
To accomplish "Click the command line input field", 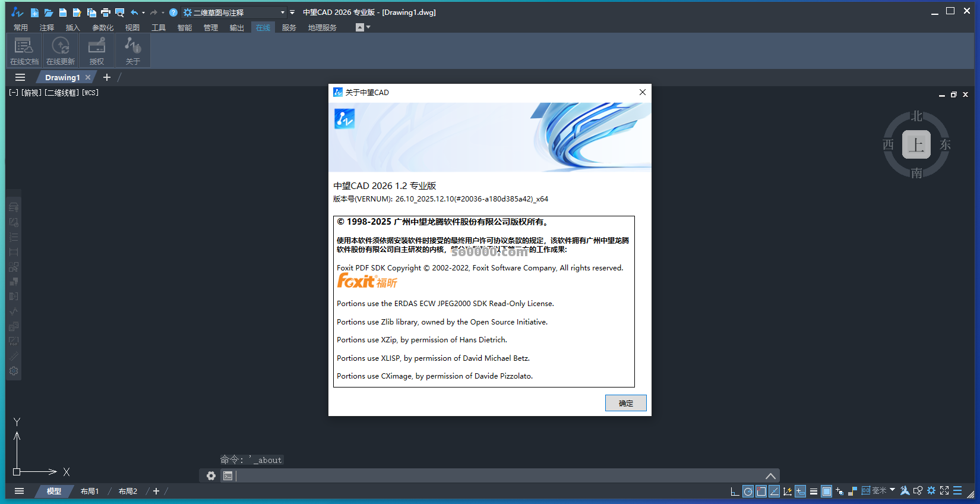I will click(x=499, y=475).
